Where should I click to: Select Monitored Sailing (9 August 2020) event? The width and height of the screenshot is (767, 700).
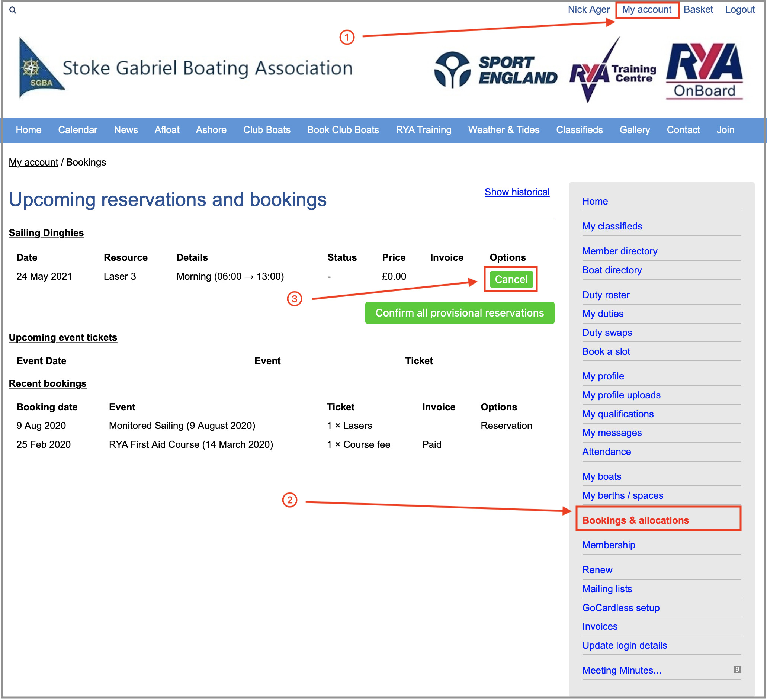182,426
